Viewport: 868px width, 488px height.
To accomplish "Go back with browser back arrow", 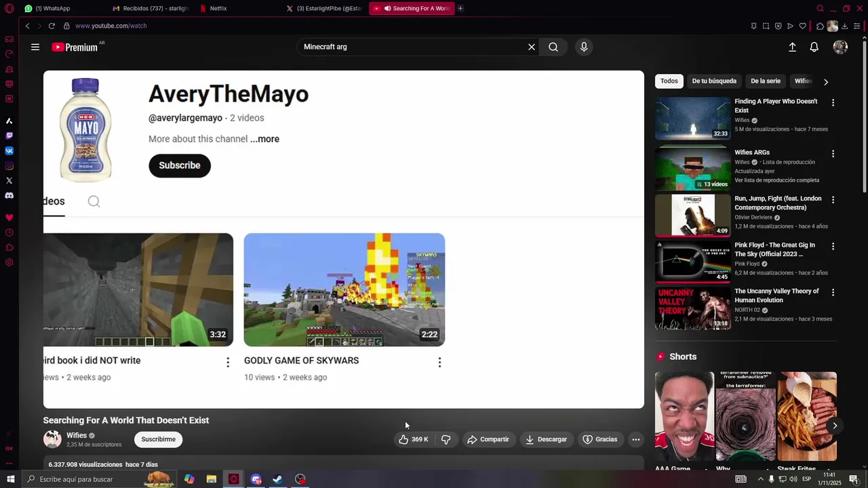I will (x=28, y=26).
